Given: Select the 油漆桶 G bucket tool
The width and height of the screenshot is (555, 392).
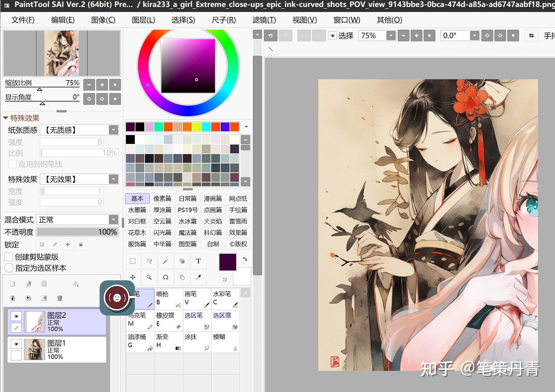Looking at the screenshot, I should pyautogui.click(x=140, y=342).
